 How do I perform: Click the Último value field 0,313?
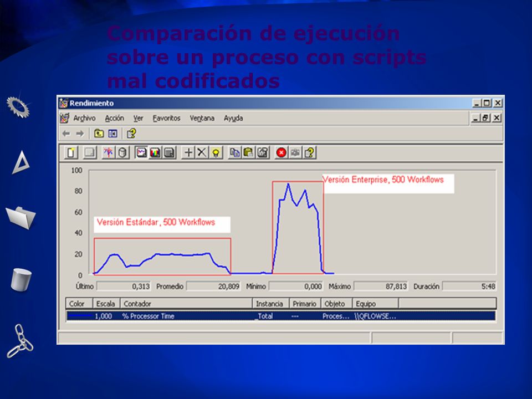tap(124, 287)
